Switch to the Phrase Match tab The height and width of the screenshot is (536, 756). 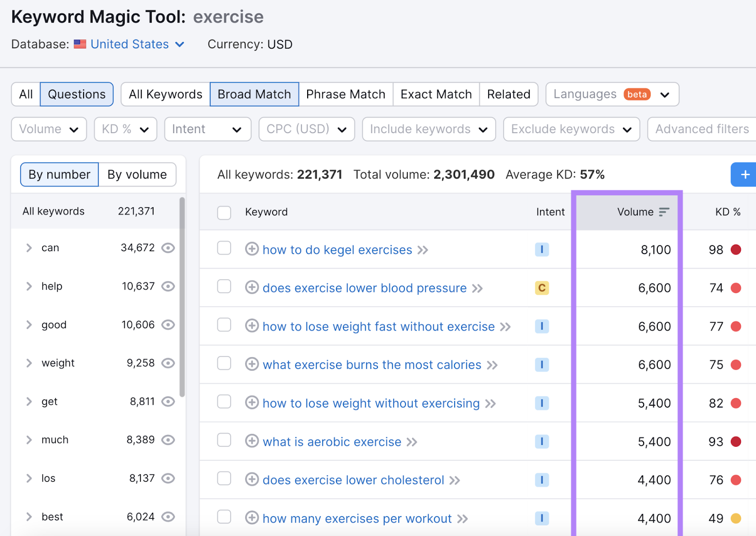pos(345,94)
